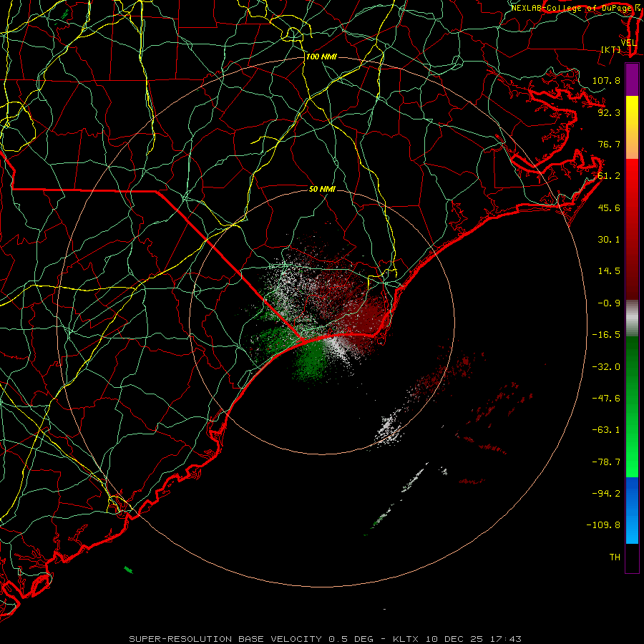Click the 45.6 legend value
This screenshot has height=644, width=644.
pos(609,208)
